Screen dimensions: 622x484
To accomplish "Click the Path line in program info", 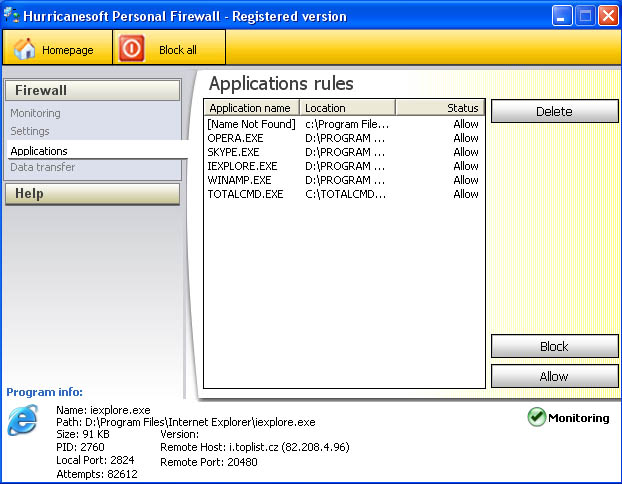I will 186,422.
